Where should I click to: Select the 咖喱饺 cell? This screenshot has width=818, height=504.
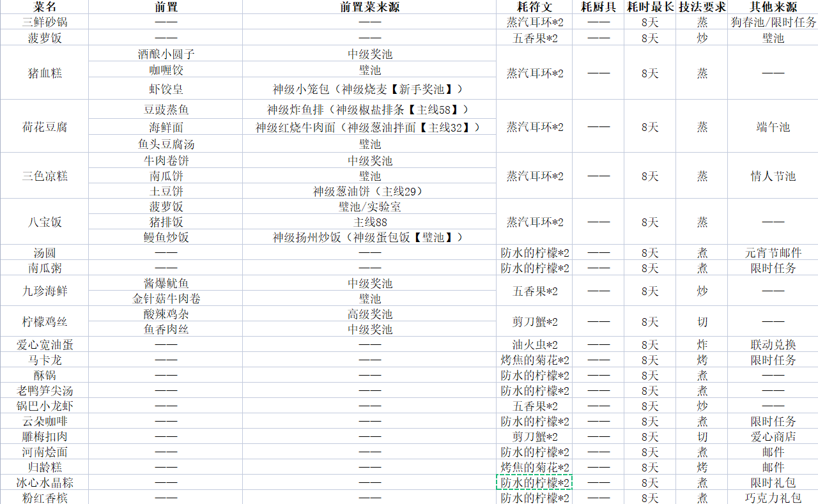(x=166, y=70)
